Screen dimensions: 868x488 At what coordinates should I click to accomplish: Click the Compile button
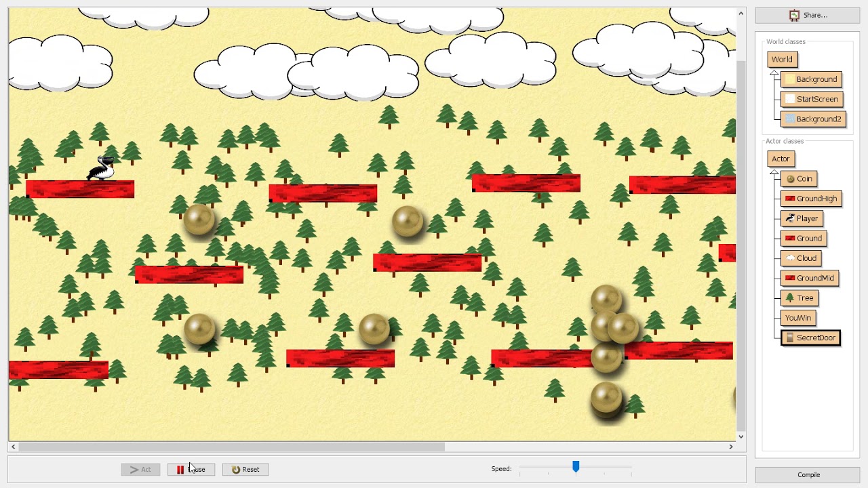[x=808, y=474]
